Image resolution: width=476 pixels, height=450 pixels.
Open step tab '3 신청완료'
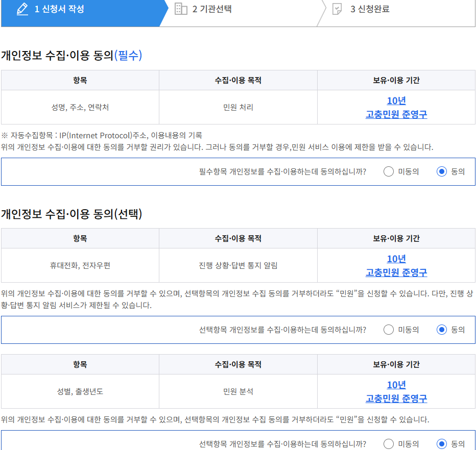point(396,13)
